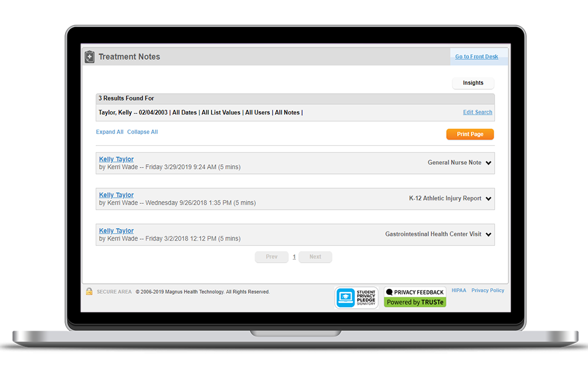Open Kelly Taylor's Athletic Injury record
This screenshot has width=588, height=387.
116,195
